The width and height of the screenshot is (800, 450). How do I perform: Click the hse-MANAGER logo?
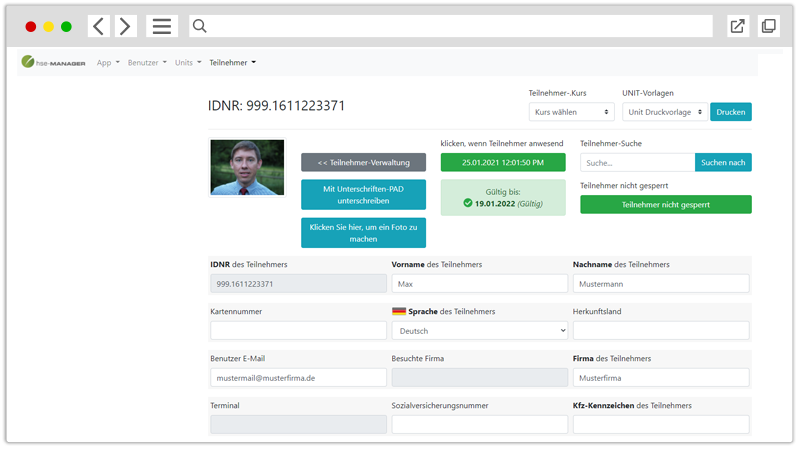(53, 62)
